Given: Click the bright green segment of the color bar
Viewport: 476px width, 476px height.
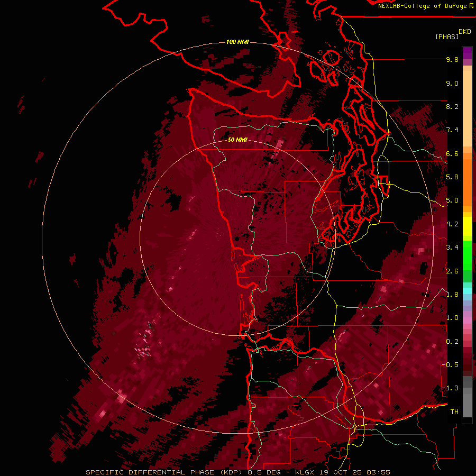Looking at the screenshot, I should (x=467, y=255).
